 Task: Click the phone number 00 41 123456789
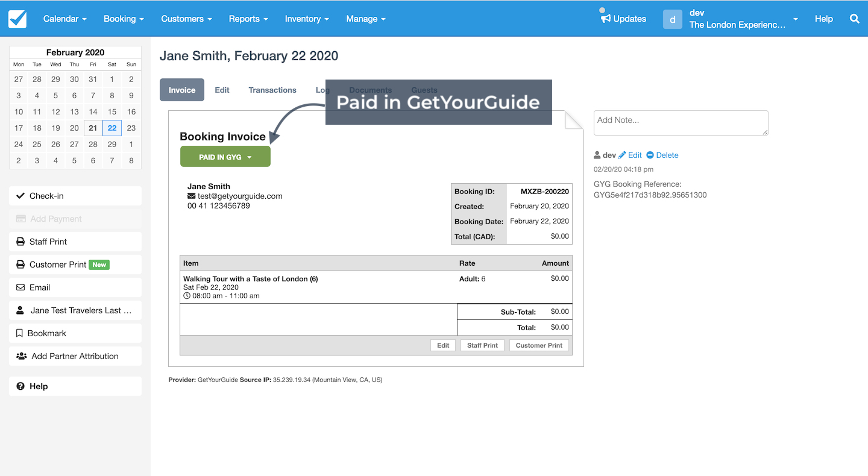[x=218, y=205]
